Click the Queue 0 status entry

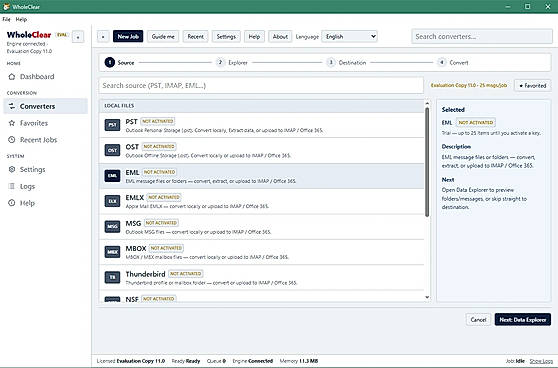click(216, 361)
